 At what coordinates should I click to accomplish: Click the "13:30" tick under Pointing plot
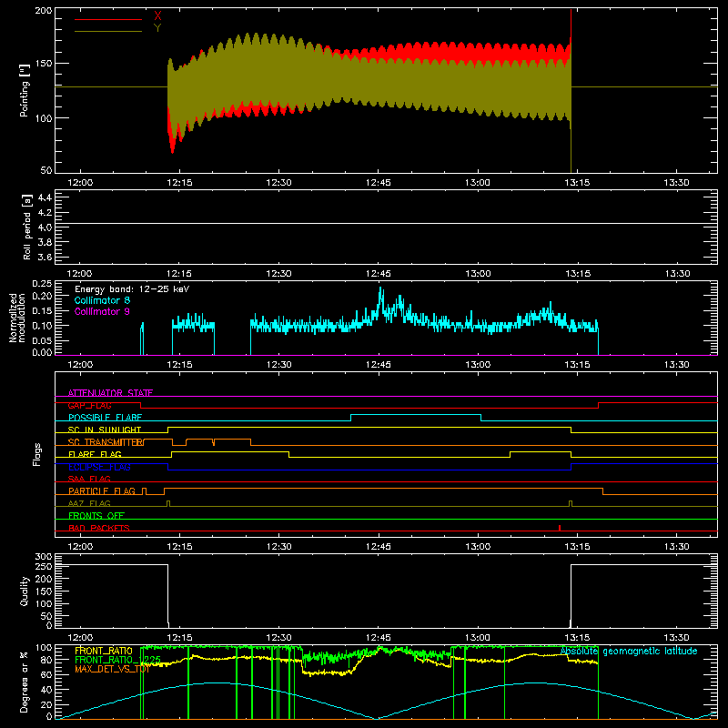(676, 183)
